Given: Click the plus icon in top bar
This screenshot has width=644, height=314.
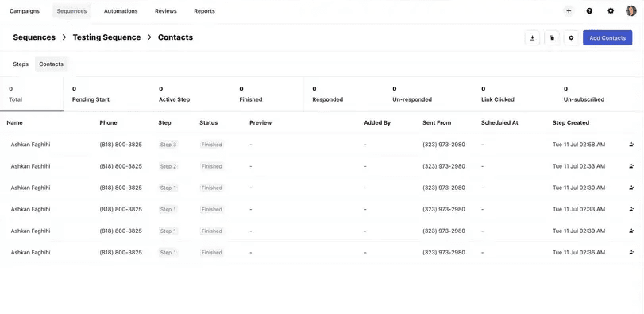Looking at the screenshot, I should click(x=569, y=11).
